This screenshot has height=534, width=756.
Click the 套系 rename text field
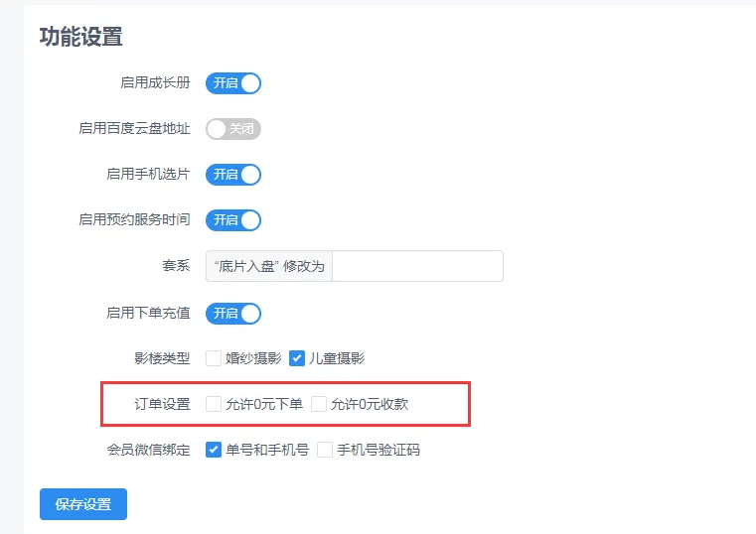[x=417, y=266]
